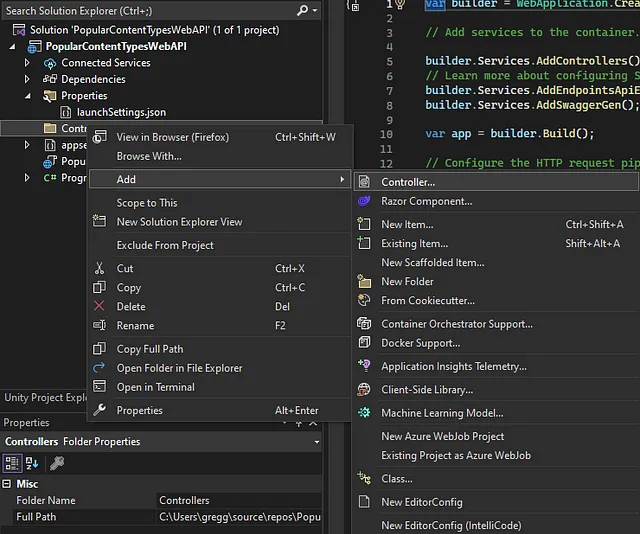640x534 pixels.
Task: Collapse the Properties folder node
Action: (28, 96)
